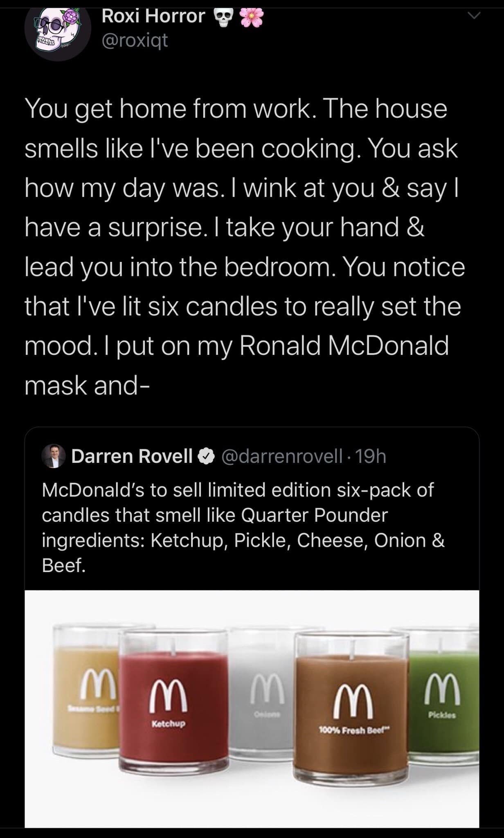Open Darren Rovell's small profile photo

(54, 456)
